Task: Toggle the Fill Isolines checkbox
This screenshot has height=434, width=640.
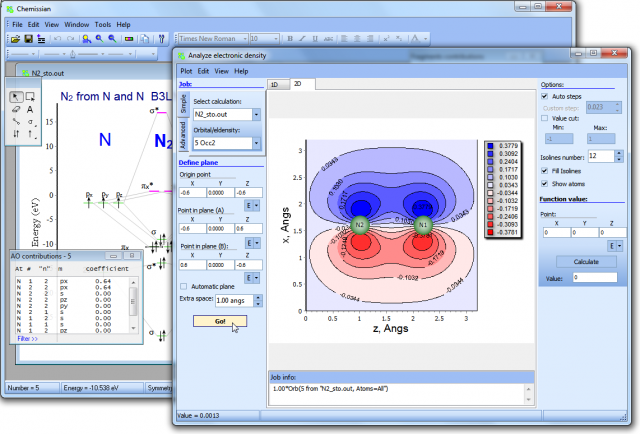Action: [544, 171]
